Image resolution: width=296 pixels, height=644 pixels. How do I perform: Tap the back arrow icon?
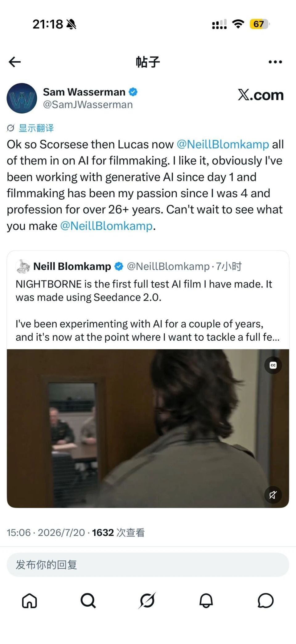14,62
